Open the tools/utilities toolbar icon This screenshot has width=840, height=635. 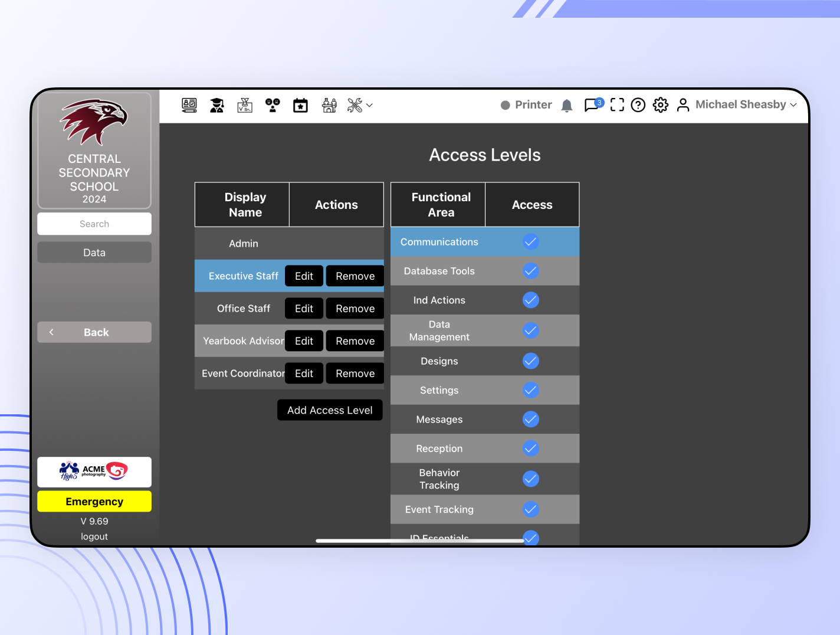(x=353, y=105)
